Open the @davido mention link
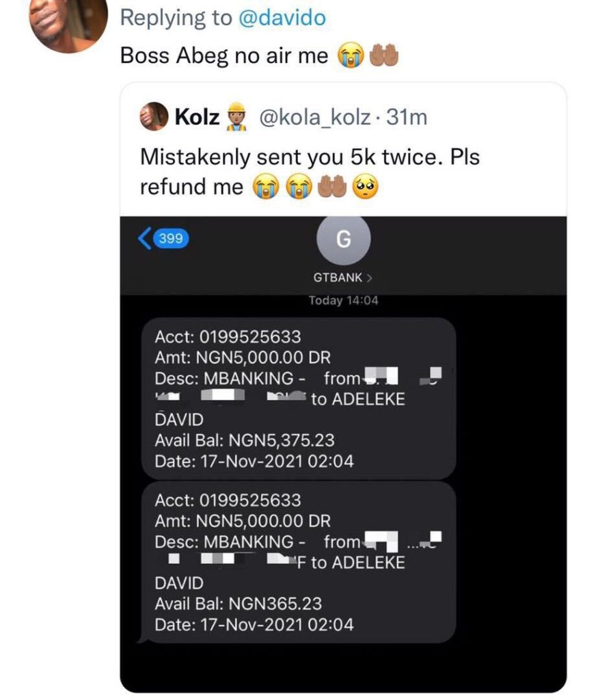The width and height of the screenshot is (596, 700). click(x=282, y=18)
